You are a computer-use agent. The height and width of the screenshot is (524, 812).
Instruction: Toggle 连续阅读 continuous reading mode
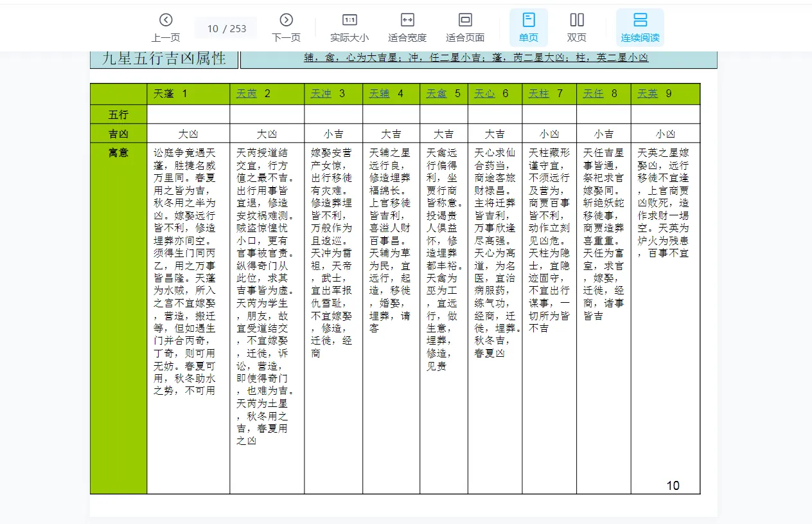[x=639, y=19]
